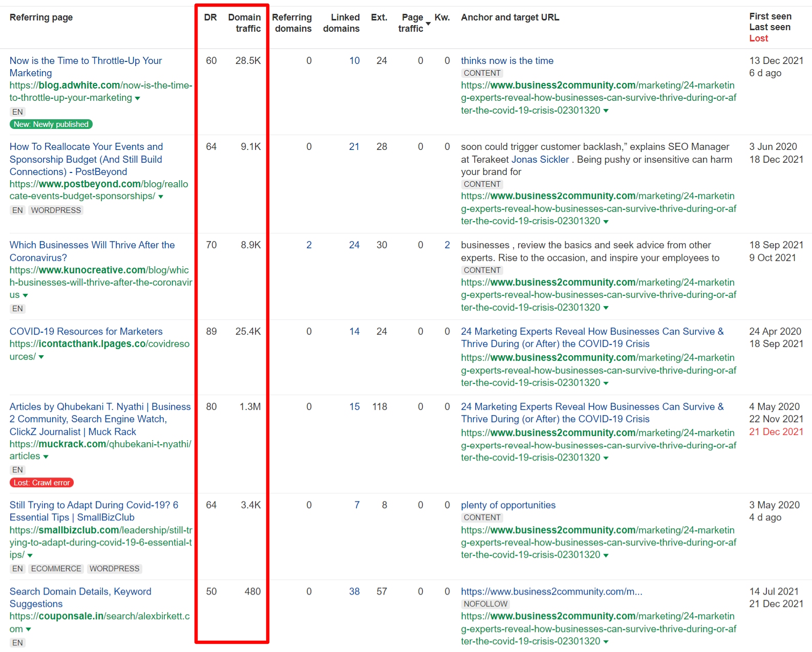Click the ECOMMERCE tag on SmallBizClub row
This screenshot has height=652, width=812.
(56, 569)
